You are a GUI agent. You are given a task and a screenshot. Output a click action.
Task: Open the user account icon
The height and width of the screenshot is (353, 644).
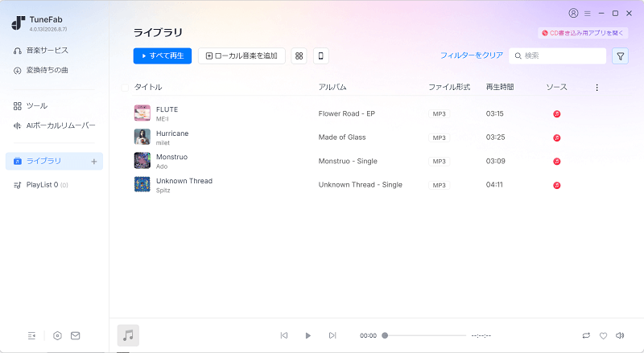[573, 13]
